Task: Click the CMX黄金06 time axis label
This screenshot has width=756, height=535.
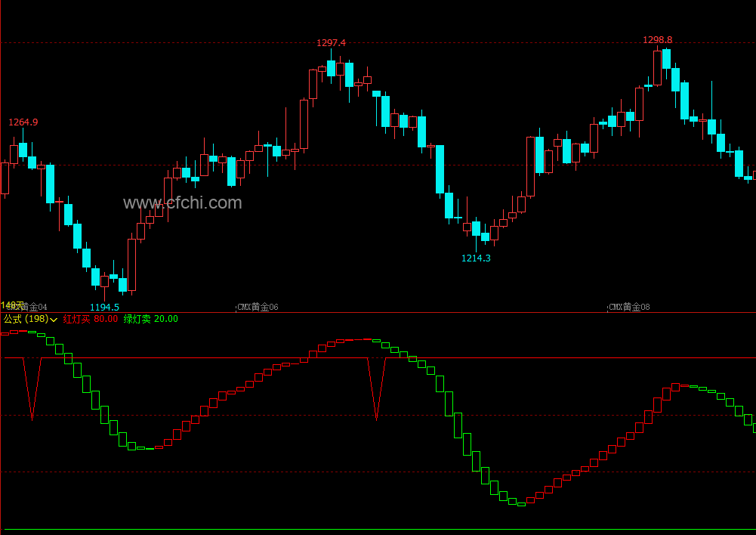Action: coord(258,307)
